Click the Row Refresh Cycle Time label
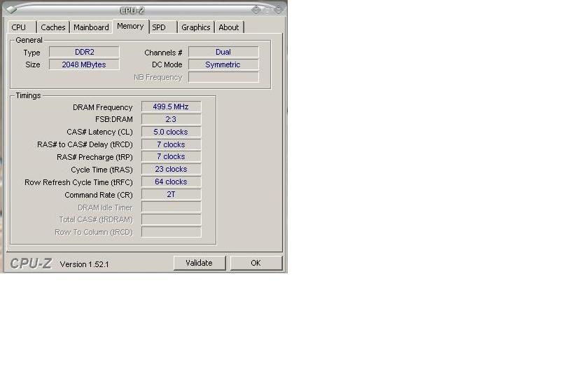Viewport: 588px width, 368px height. tap(78, 182)
